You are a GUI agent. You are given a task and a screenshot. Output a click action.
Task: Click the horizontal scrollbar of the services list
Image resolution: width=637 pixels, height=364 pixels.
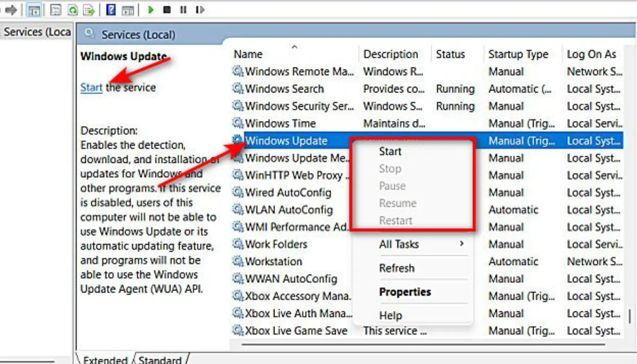(423, 344)
